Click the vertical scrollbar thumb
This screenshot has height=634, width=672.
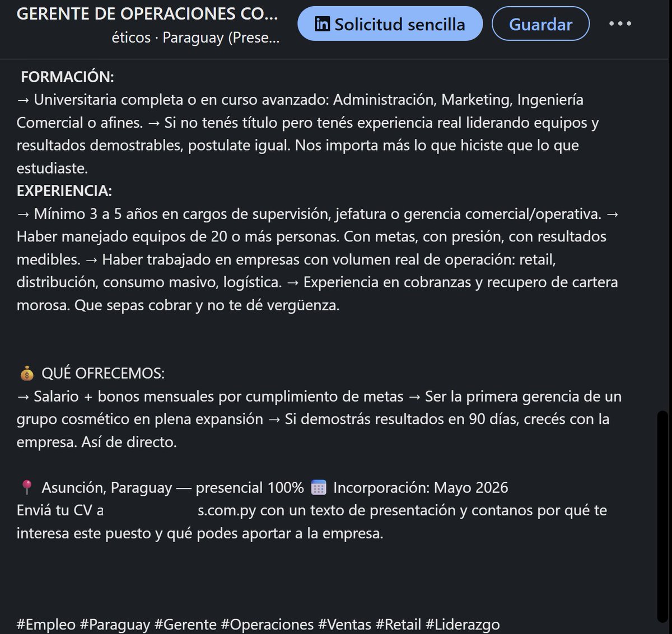pos(662,516)
